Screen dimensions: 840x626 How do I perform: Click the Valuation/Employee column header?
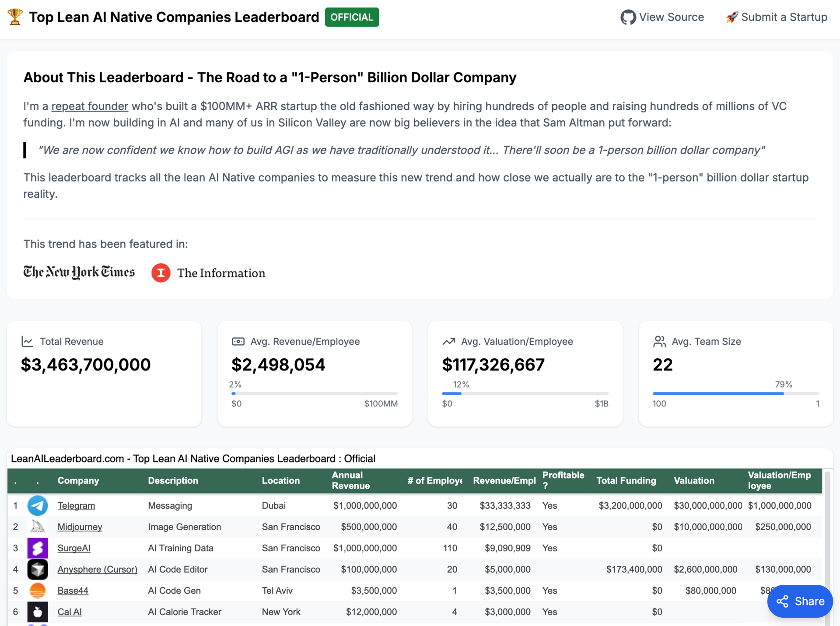click(x=779, y=480)
